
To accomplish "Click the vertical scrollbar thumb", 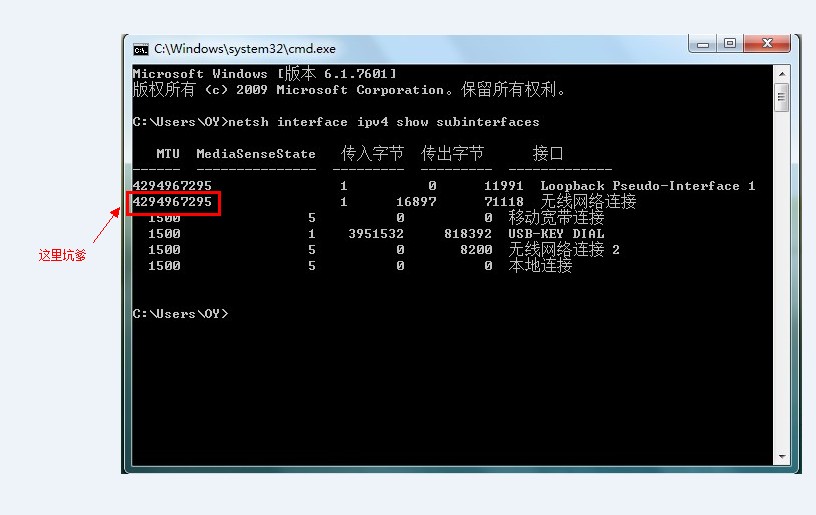I will (x=782, y=97).
